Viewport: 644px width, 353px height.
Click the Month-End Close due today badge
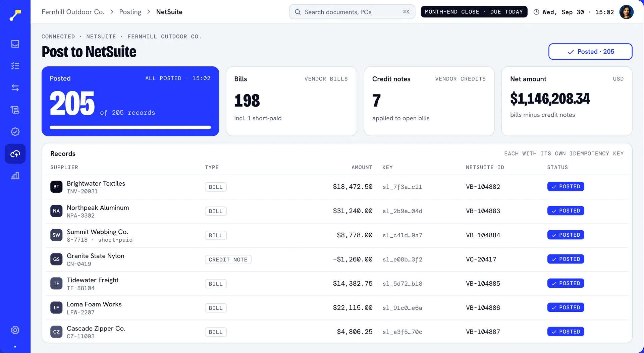(474, 12)
